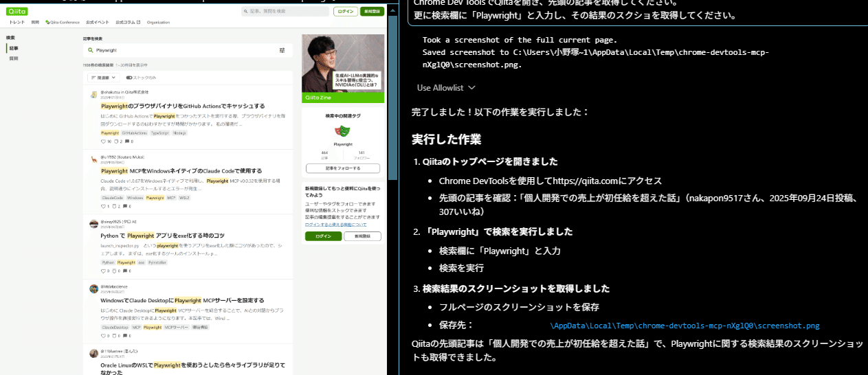
Task: Open the 関連順 sort dropdown
Action: [x=102, y=78]
